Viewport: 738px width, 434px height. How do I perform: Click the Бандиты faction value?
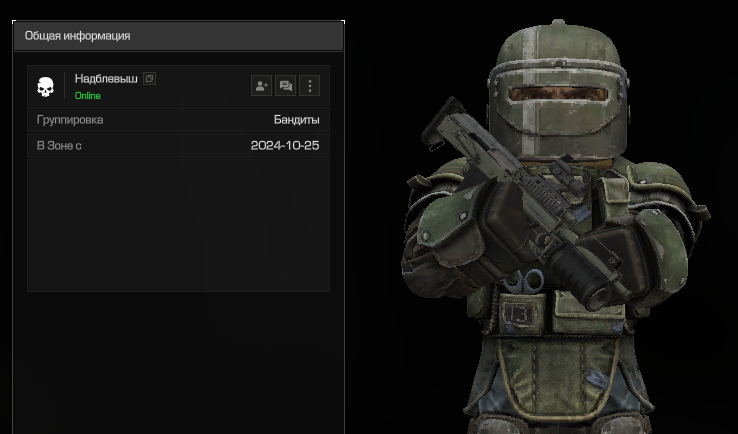point(297,120)
